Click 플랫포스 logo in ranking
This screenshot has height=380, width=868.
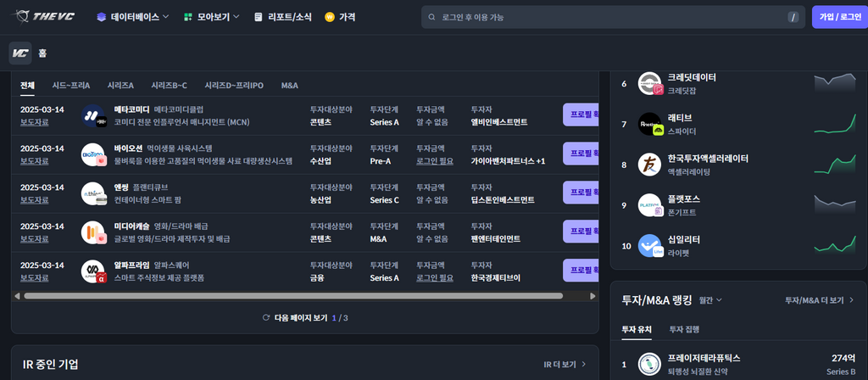click(x=650, y=205)
